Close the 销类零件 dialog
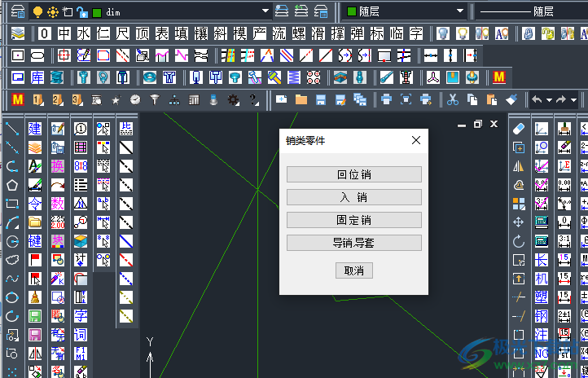Screen dimensions: 588x378 pyautogui.click(x=416, y=140)
